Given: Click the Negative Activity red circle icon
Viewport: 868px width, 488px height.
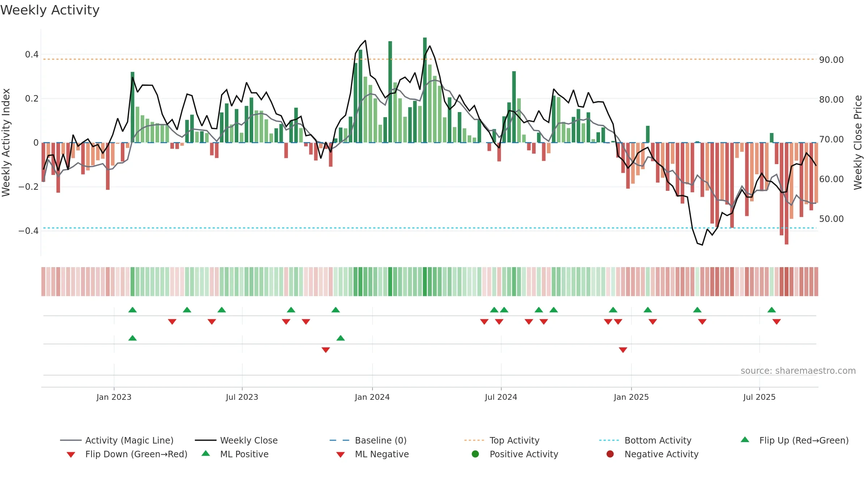Looking at the screenshot, I should [x=610, y=454].
